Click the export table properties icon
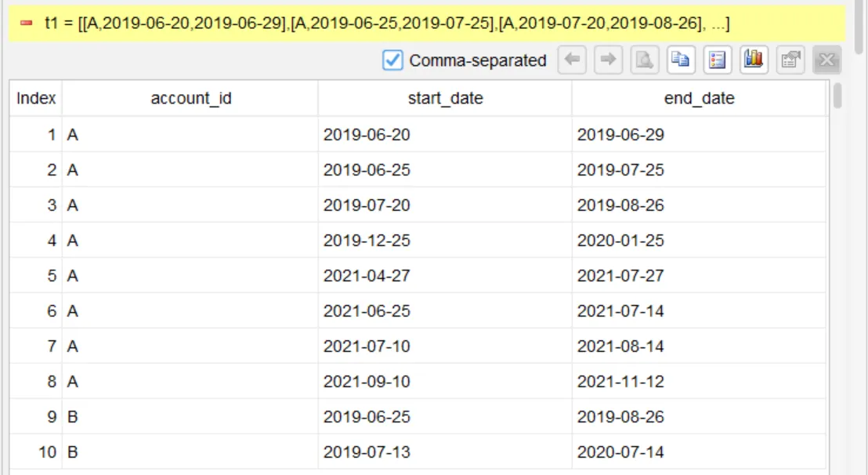This screenshot has width=868, height=475. [790, 60]
